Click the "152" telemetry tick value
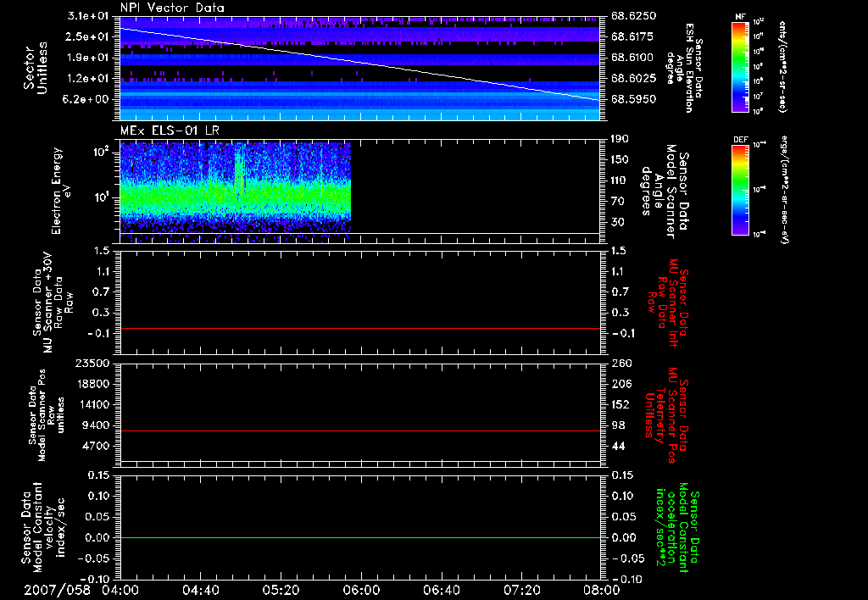Viewport: 868px width, 600px height. pos(620,404)
